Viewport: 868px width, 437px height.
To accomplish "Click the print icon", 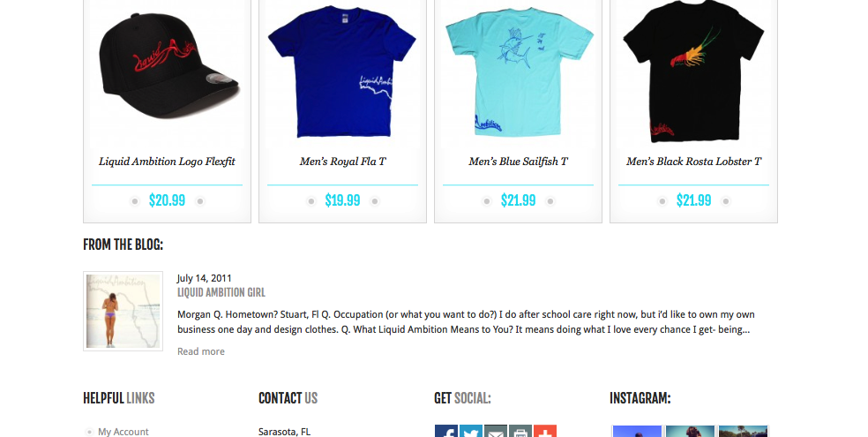I will click(x=520, y=431).
